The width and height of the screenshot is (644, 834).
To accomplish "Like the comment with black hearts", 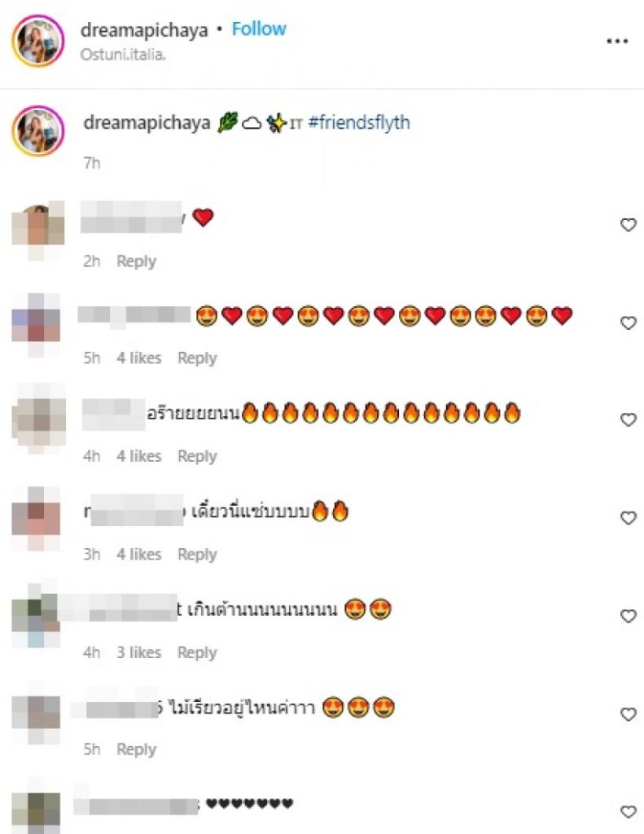I will [x=628, y=812].
